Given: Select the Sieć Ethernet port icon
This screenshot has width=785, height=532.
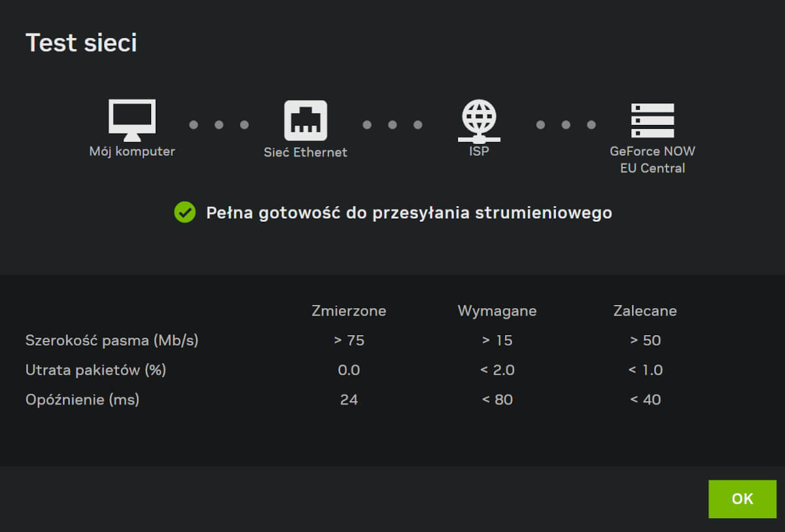Looking at the screenshot, I should click(305, 121).
